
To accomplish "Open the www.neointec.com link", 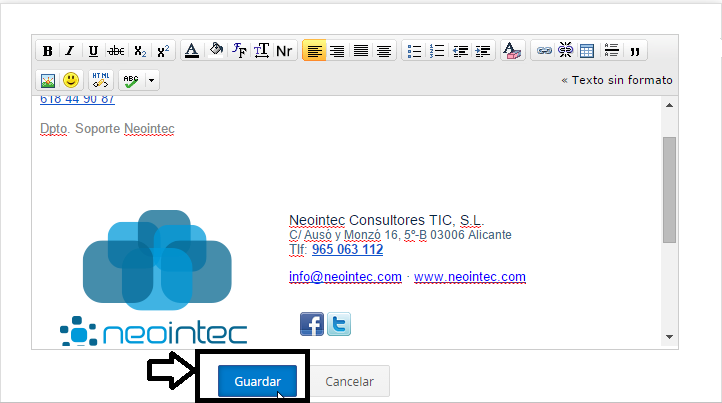I will 470,277.
